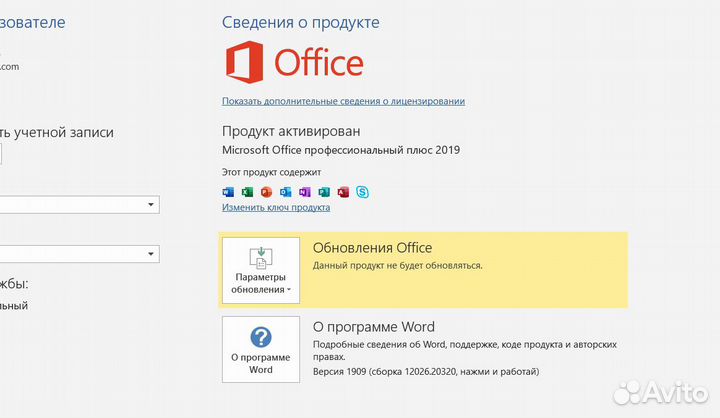Click the red Office logo

pyautogui.click(x=294, y=62)
